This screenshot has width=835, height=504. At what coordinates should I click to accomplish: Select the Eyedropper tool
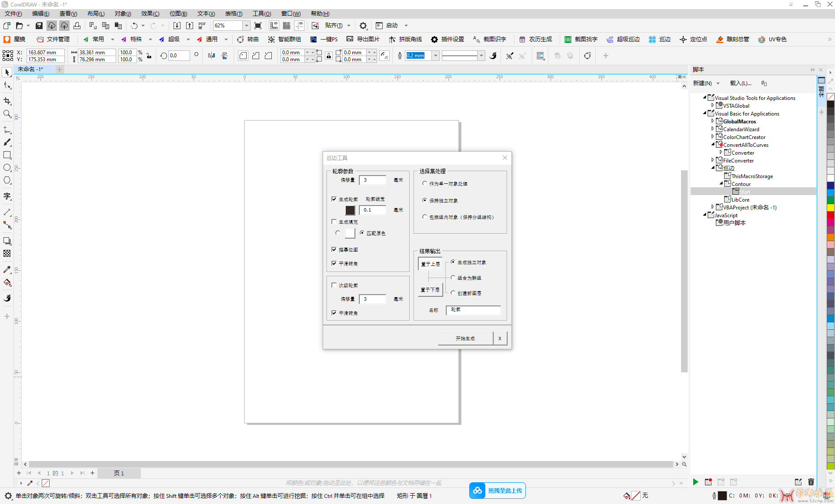7,269
